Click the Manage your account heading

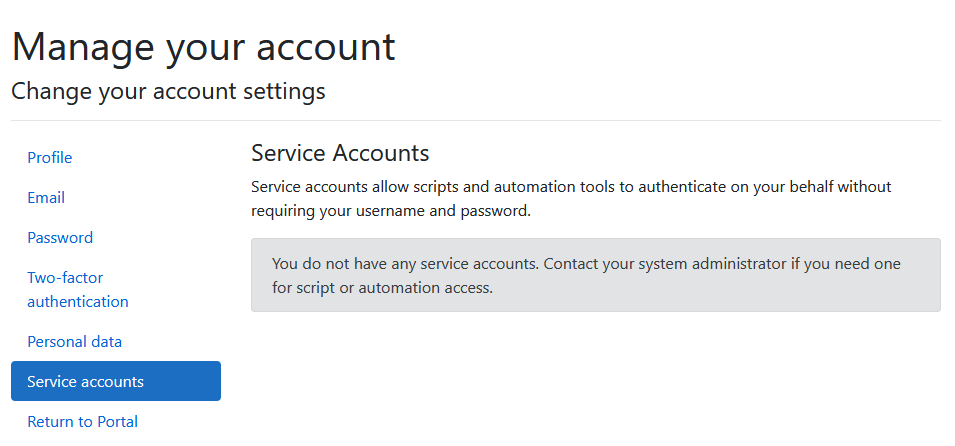pos(203,47)
